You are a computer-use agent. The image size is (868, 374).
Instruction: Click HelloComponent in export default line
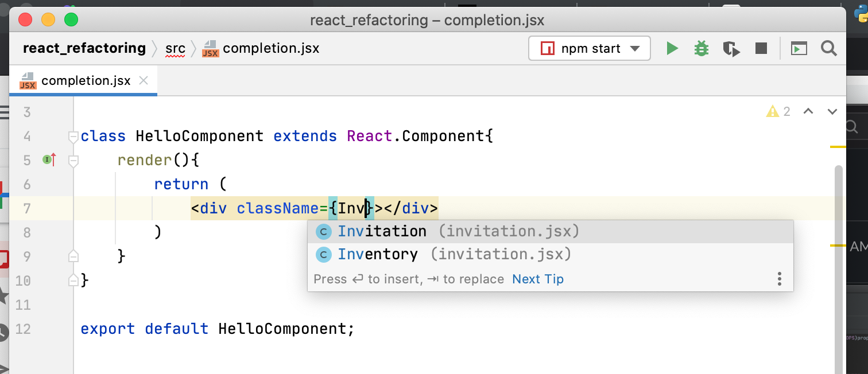coord(282,329)
